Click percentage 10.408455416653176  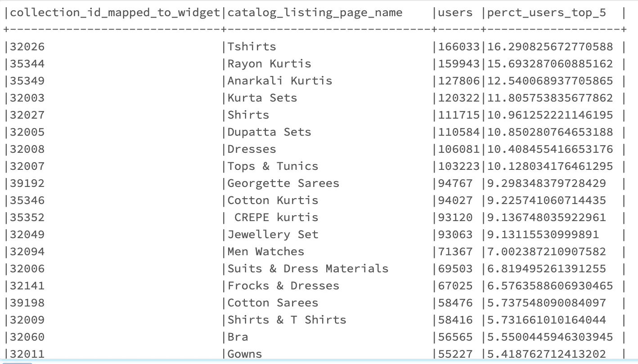coord(550,149)
